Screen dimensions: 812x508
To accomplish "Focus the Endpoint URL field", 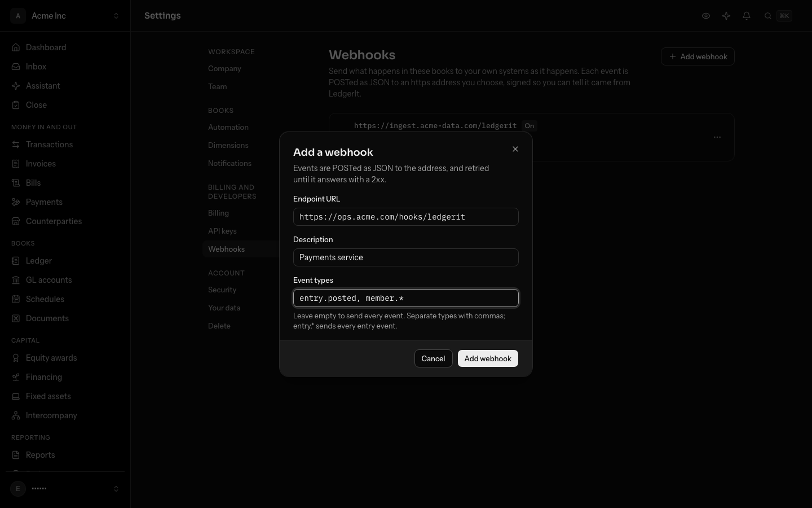I will pos(406,217).
